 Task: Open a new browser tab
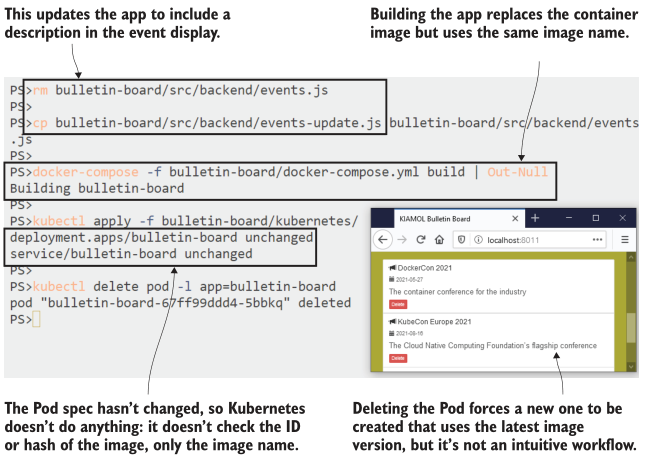point(535,217)
